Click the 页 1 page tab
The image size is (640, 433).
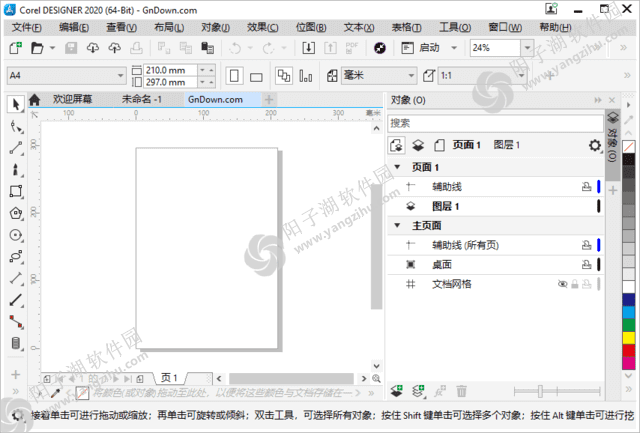tap(169, 378)
